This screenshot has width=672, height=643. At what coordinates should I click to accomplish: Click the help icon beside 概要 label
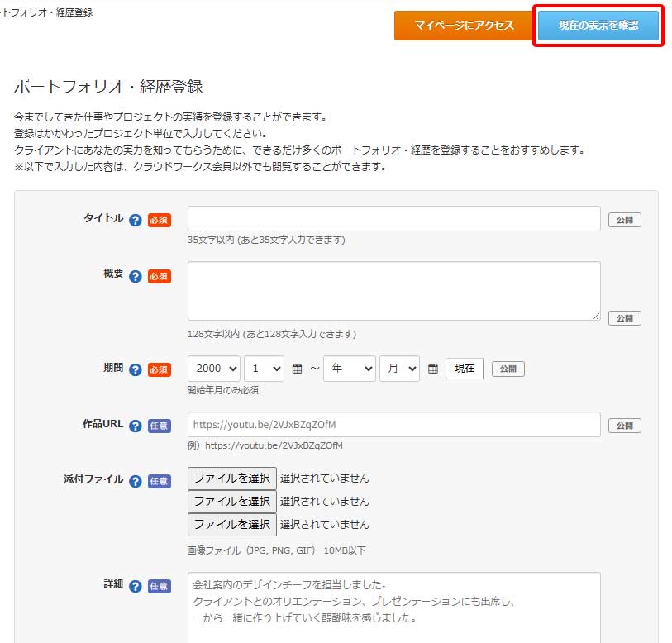coord(136,276)
